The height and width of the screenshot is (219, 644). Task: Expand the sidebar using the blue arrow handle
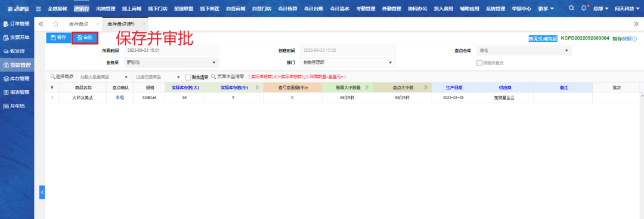tap(42, 192)
